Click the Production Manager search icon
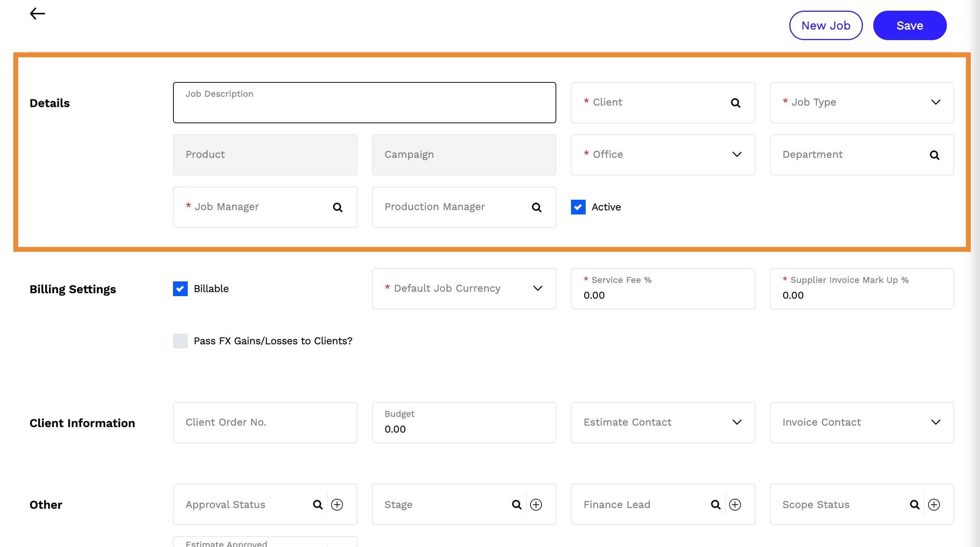This screenshot has width=980, height=547. [x=536, y=207]
